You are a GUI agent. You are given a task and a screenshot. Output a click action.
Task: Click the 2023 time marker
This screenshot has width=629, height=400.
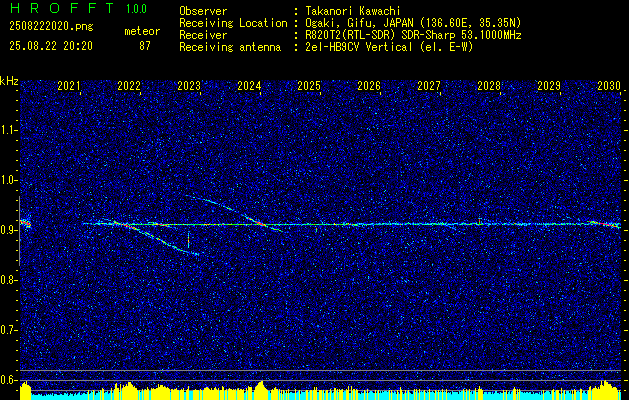click(189, 86)
